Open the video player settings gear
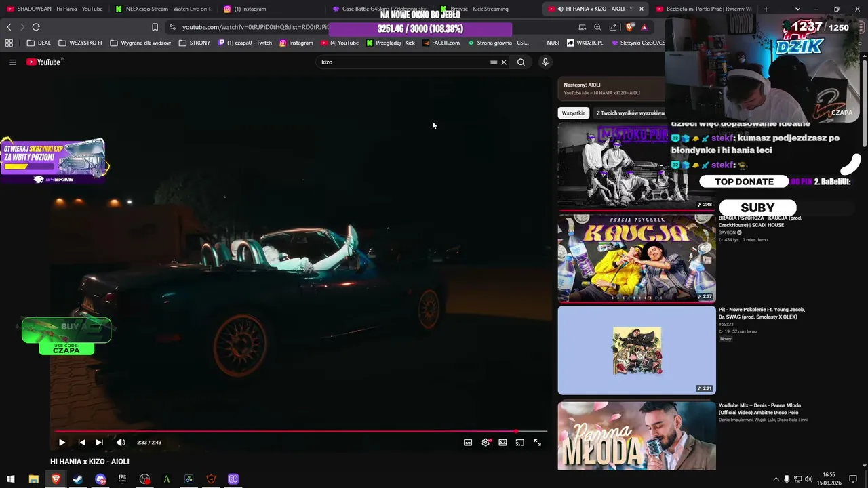Screen dimensions: 868x488 486,443
